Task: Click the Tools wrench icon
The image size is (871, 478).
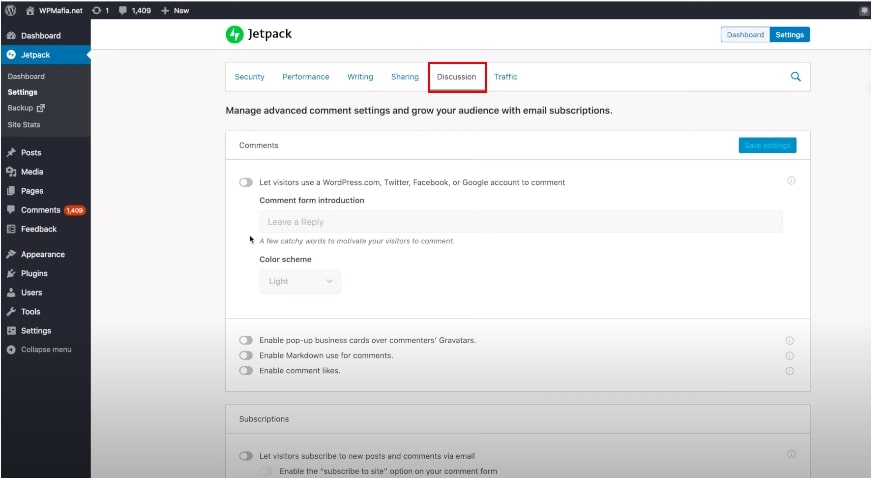Action: point(11,311)
